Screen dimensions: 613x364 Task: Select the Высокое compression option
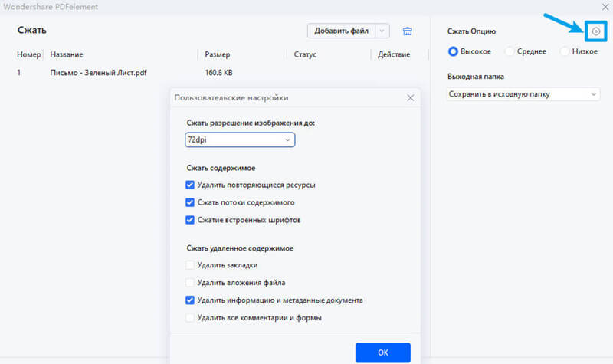[454, 51]
